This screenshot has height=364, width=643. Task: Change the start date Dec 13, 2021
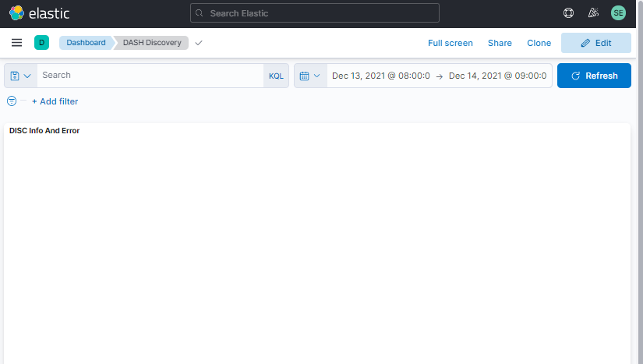[x=381, y=76]
